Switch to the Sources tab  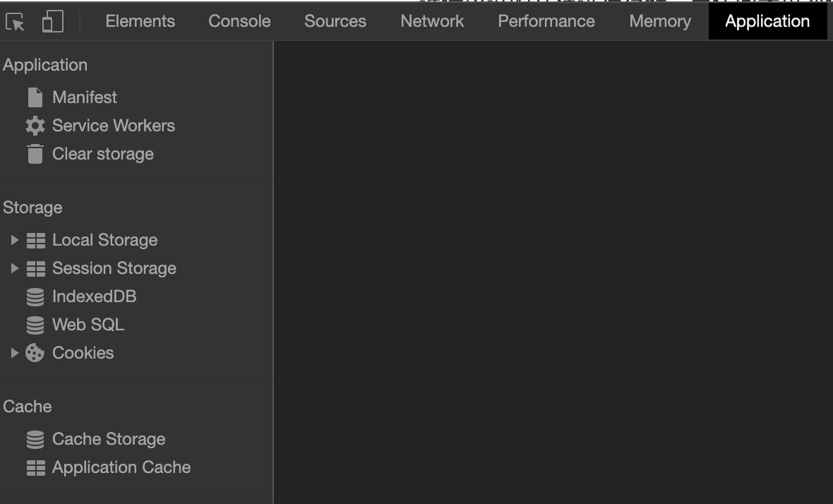pyautogui.click(x=335, y=21)
